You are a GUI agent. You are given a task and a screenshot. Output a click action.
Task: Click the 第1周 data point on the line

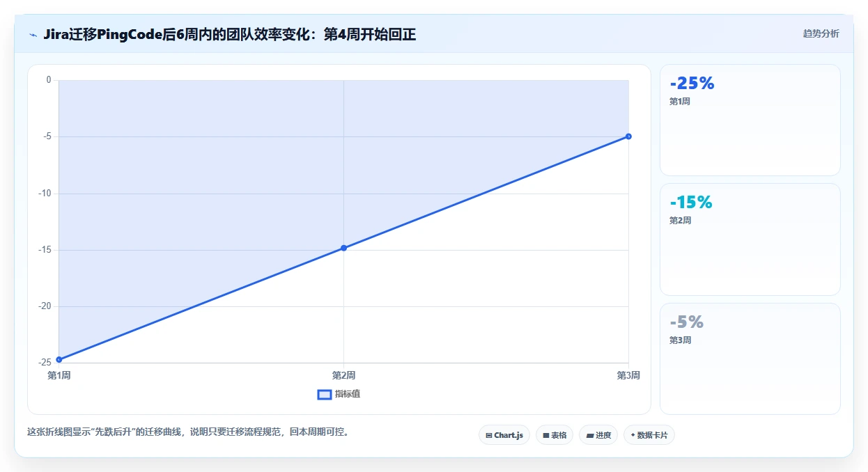tap(59, 359)
